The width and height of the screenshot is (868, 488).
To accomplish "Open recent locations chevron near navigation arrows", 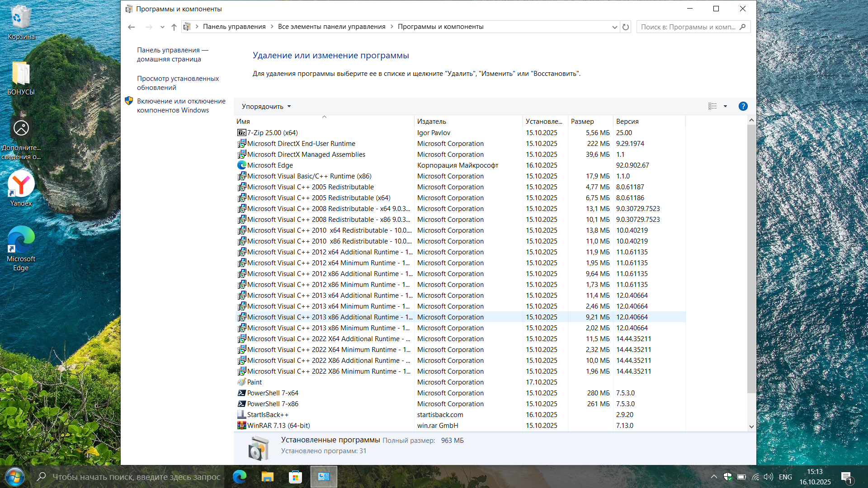I will 162,27.
